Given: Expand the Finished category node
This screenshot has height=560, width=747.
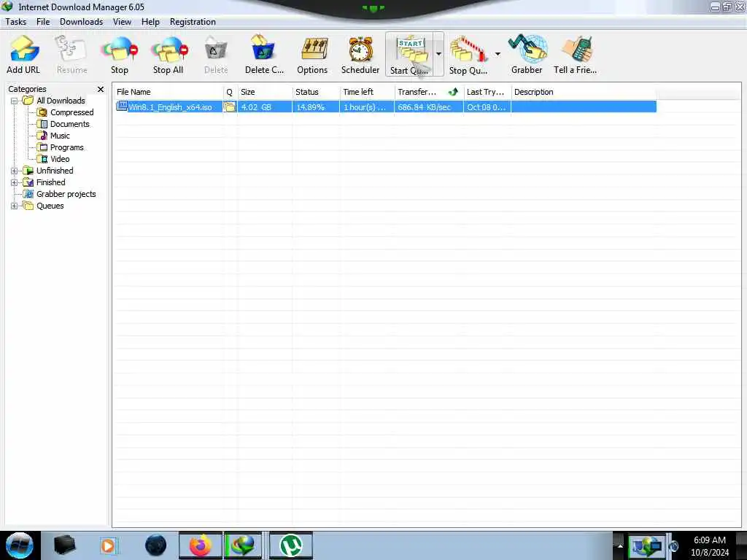Looking at the screenshot, I should pos(15,182).
